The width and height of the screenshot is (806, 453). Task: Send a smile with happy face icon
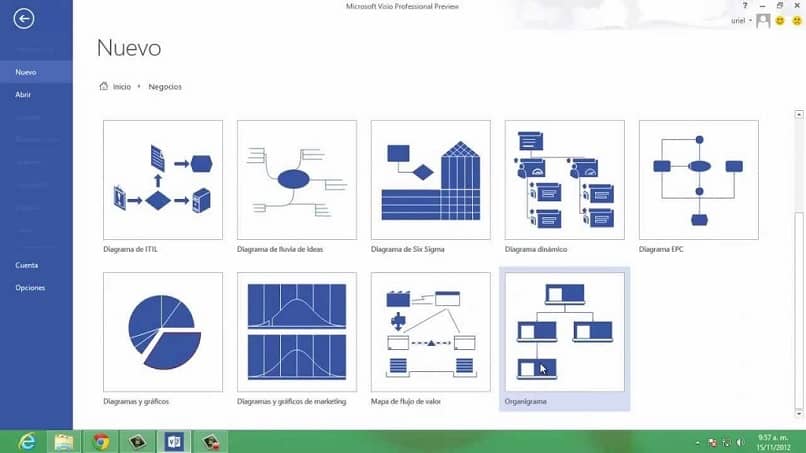780,21
